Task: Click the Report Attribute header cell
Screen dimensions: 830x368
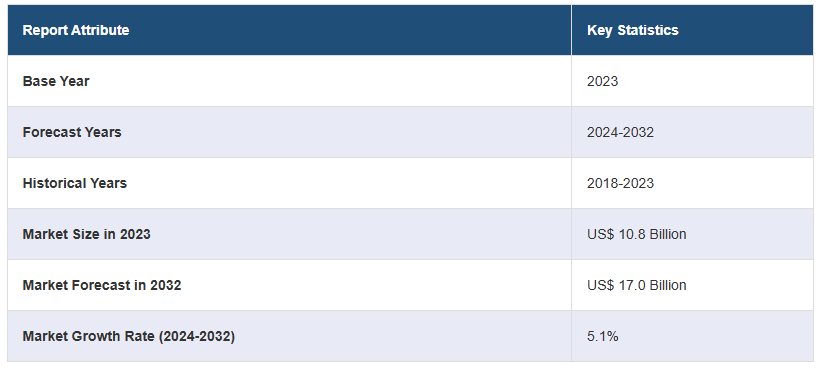Action: click(290, 30)
